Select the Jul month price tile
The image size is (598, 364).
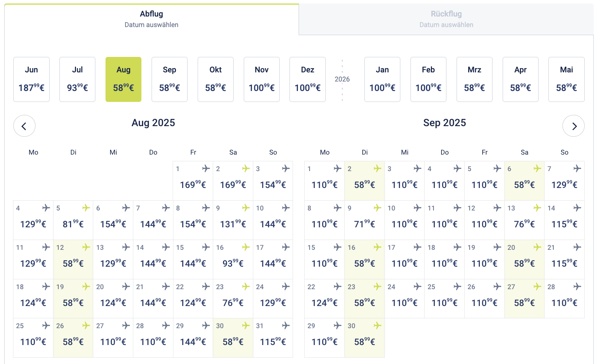(77, 79)
